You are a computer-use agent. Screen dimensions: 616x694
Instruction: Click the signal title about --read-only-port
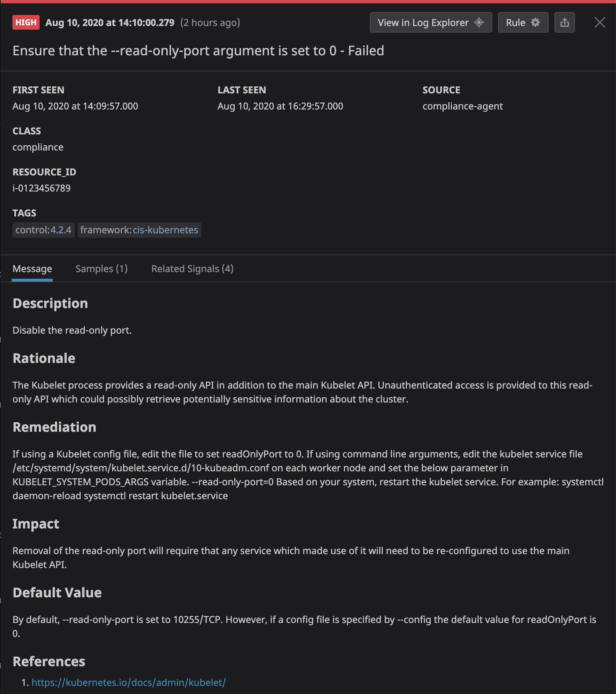pyautogui.click(x=198, y=51)
